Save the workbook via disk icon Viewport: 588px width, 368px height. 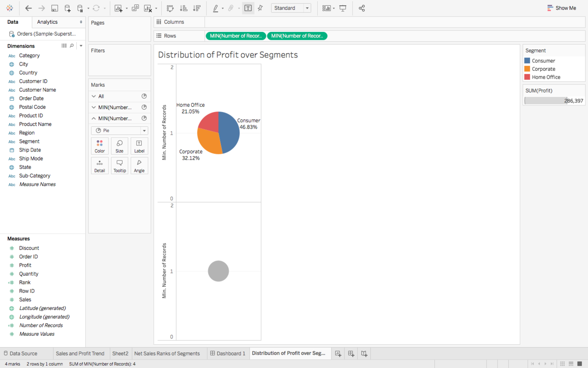point(55,8)
